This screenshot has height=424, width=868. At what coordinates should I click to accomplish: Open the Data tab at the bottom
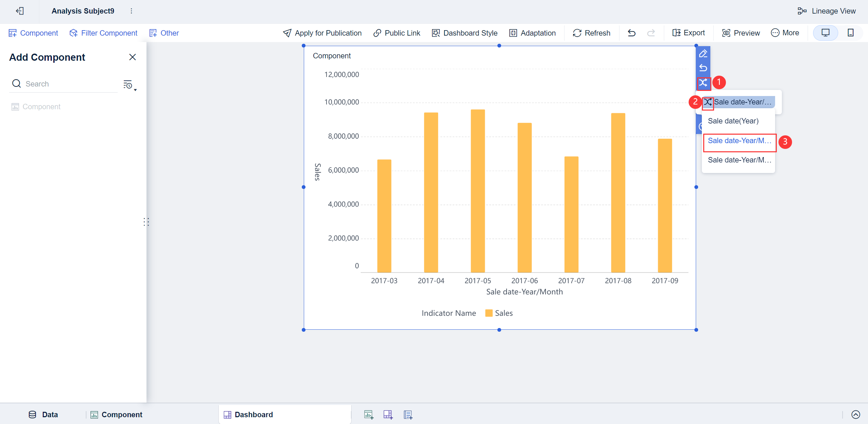tap(43, 415)
